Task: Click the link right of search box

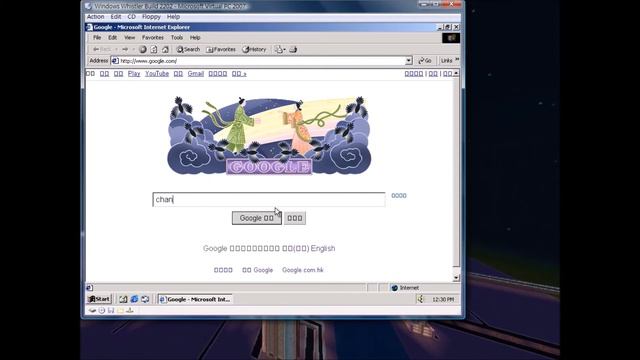Action: pos(399,196)
